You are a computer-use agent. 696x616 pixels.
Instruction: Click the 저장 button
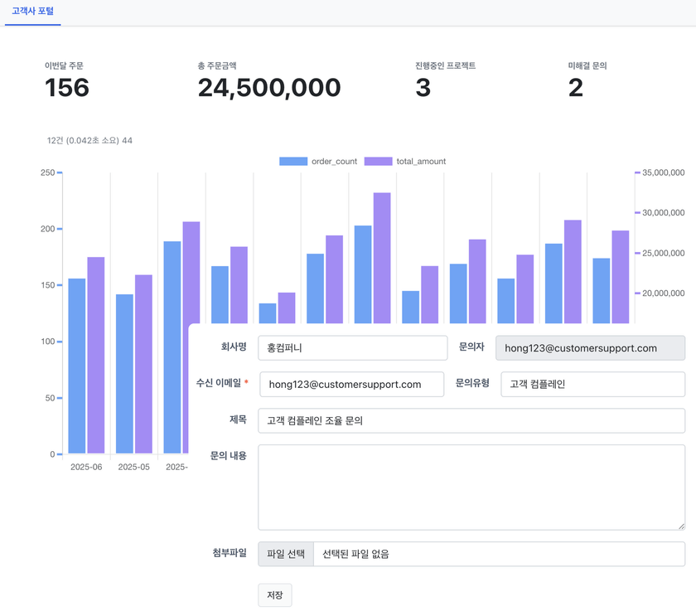click(275, 595)
